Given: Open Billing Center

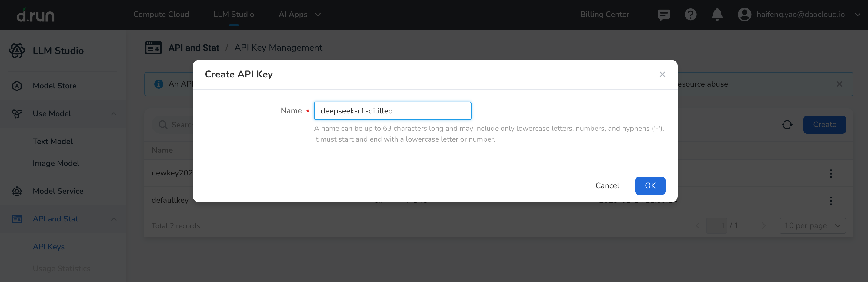Looking at the screenshot, I should coord(605,15).
